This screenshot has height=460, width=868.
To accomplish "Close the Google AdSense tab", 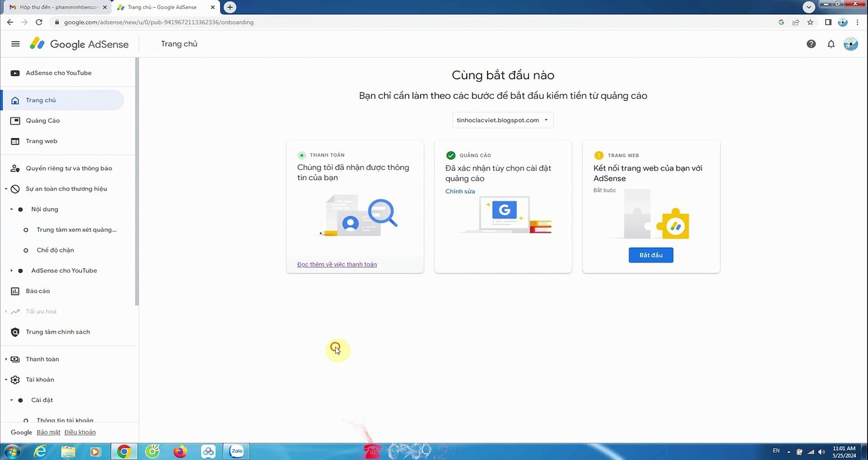I will (213, 7).
